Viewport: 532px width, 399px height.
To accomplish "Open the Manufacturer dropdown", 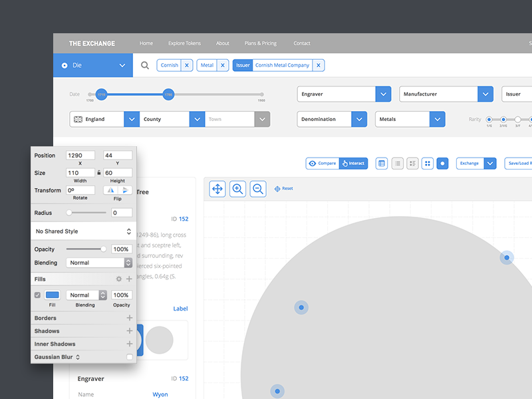I will (446, 94).
